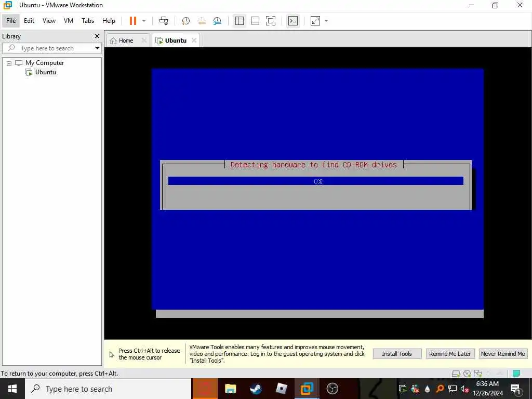
Task: Click the Install Tools button
Action: coord(397,353)
